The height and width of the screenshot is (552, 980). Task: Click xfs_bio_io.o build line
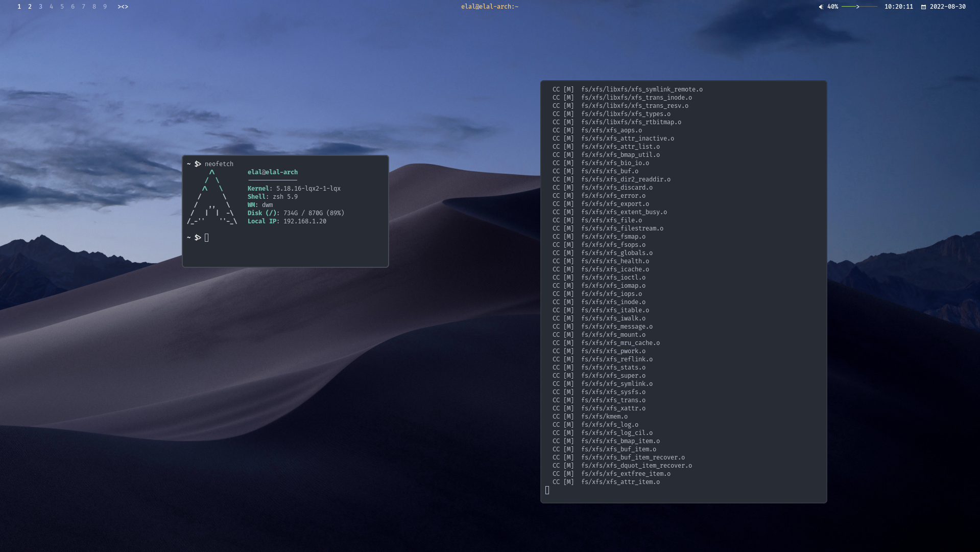click(x=601, y=163)
